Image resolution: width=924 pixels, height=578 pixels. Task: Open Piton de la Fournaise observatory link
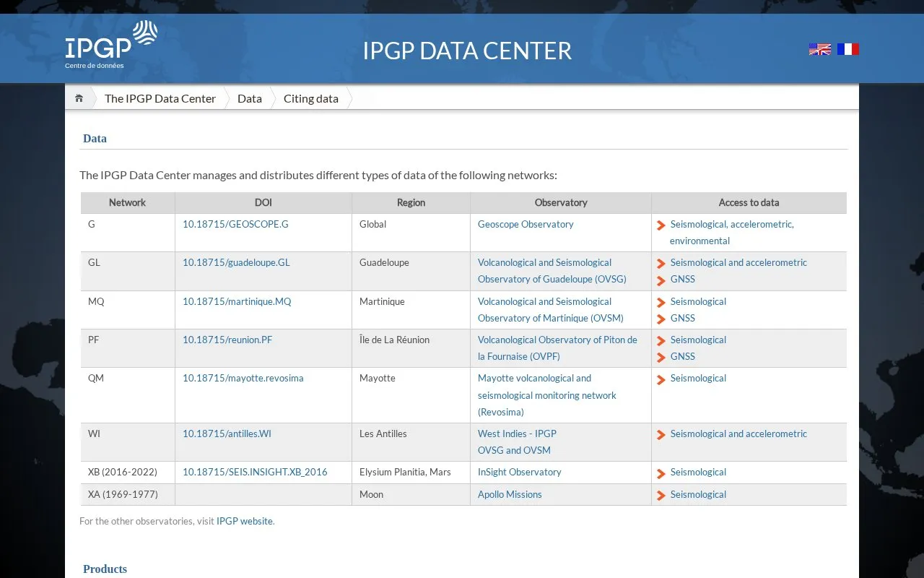[x=557, y=348]
